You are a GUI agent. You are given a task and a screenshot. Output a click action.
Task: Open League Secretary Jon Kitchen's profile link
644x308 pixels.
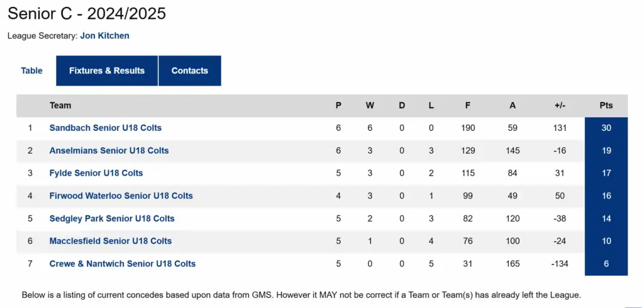click(x=104, y=36)
